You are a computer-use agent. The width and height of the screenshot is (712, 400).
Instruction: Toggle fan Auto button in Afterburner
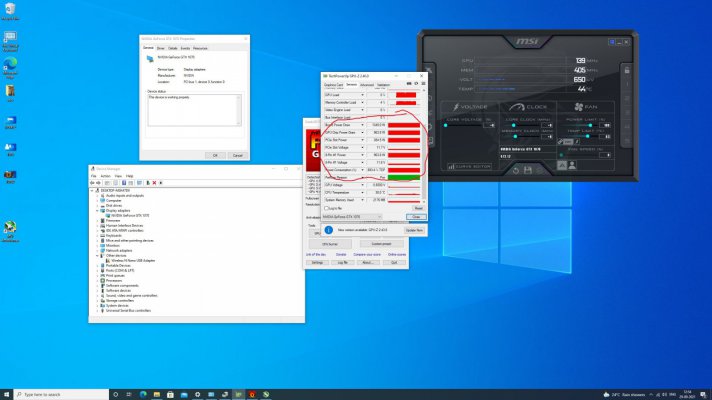562,165
